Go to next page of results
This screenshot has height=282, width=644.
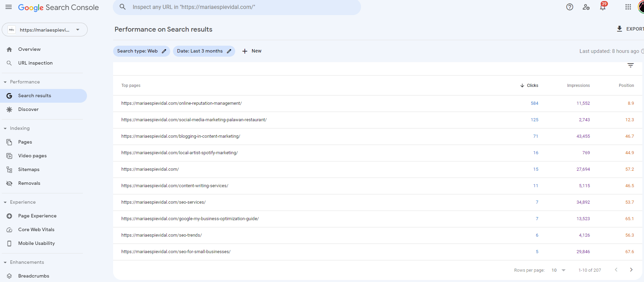[x=631, y=270]
